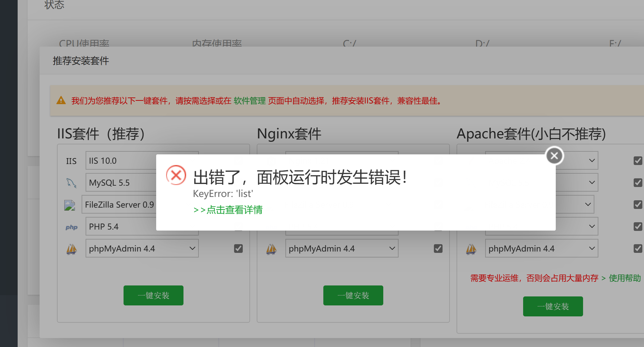Screen dimensions: 644x347
Task: Select the IIS 10.0 version field
Action: click(x=121, y=160)
